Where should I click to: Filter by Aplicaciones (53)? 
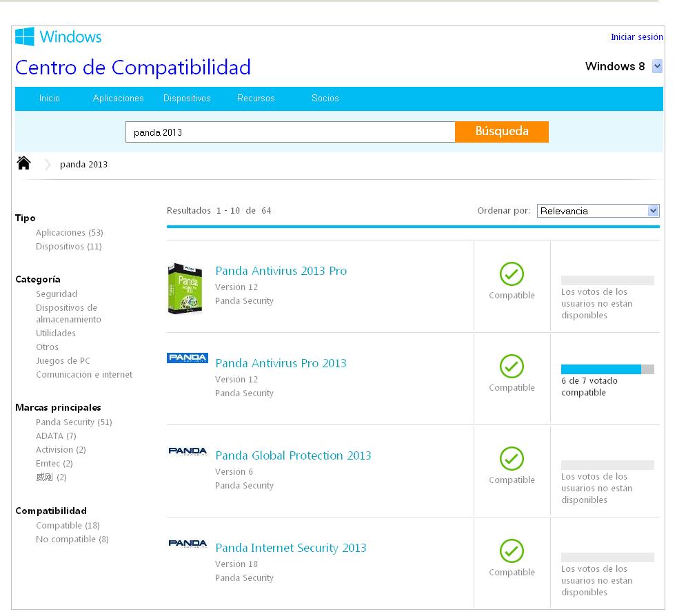tap(70, 233)
